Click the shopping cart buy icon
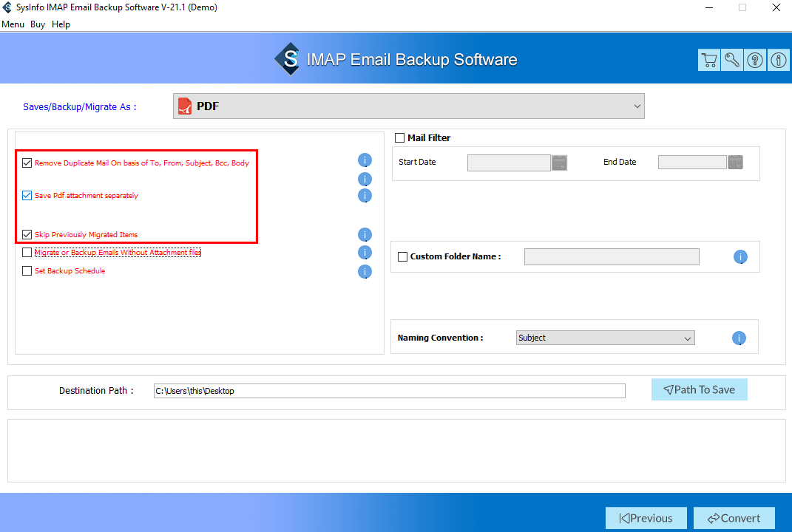This screenshot has width=792, height=532. 709,60
